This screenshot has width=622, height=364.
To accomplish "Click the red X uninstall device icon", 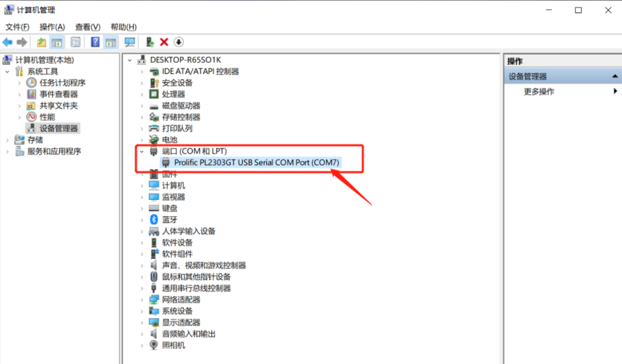I will [164, 42].
